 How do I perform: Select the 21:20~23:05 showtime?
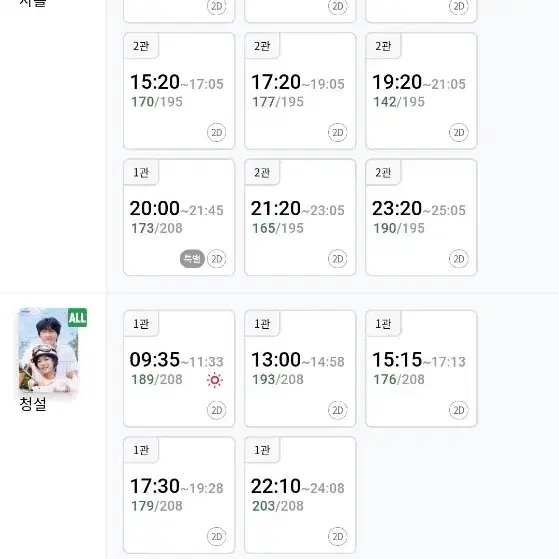click(300, 217)
